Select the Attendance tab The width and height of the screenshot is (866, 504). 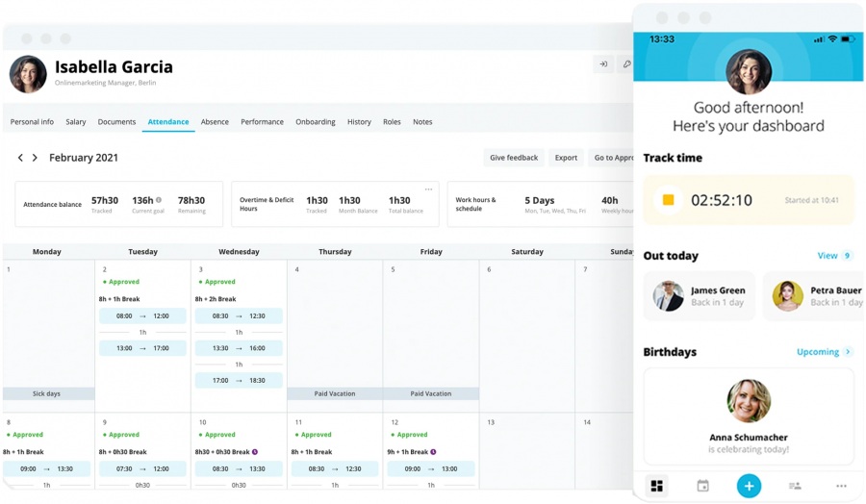click(x=168, y=122)
